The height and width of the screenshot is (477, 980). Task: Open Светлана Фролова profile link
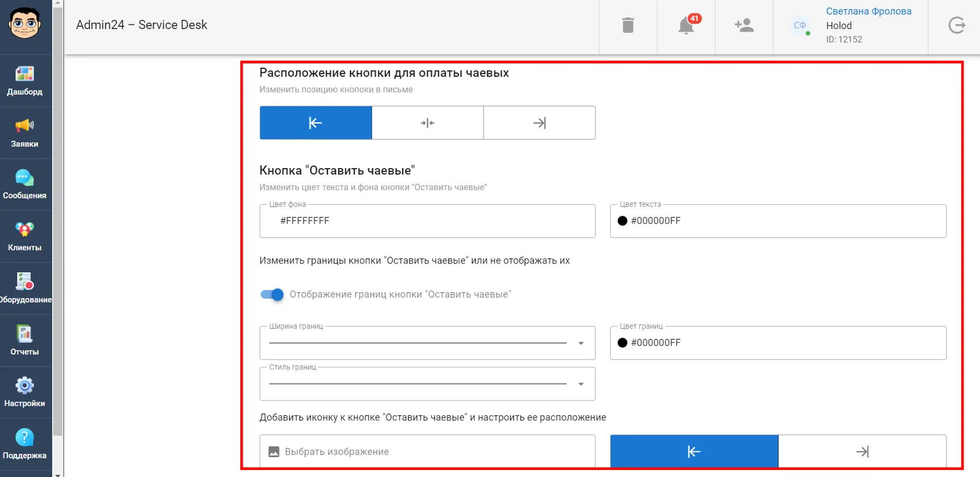pyautogui.click(x=869, y=11)
